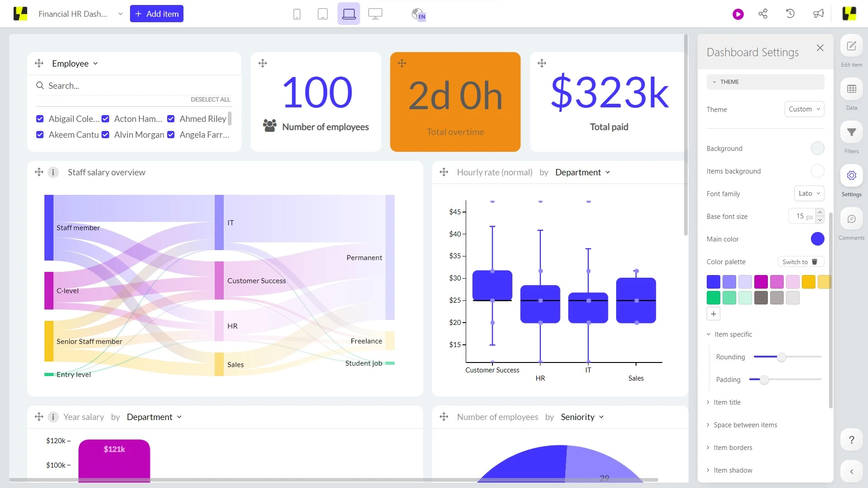Open the Seniority dropdown
Viewport: 868px width, 488px height.
[582, 417]
